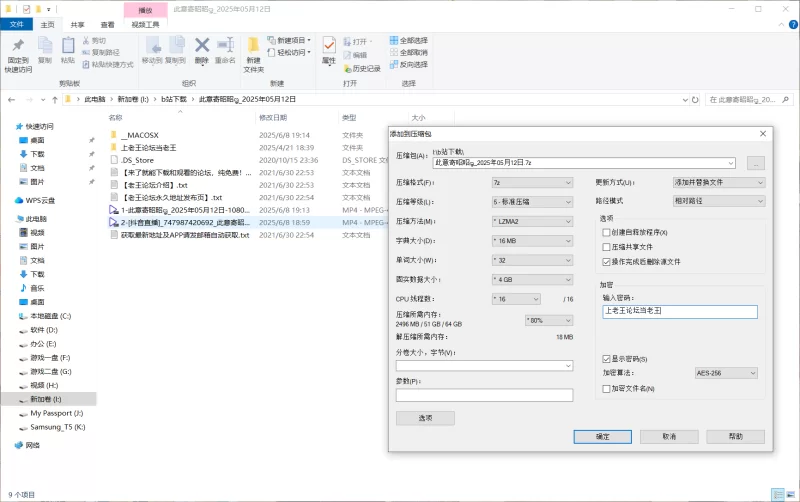The image size is (800, 502).
Task: Open the 文件 menu tab
Action: (x=17, y=24)
